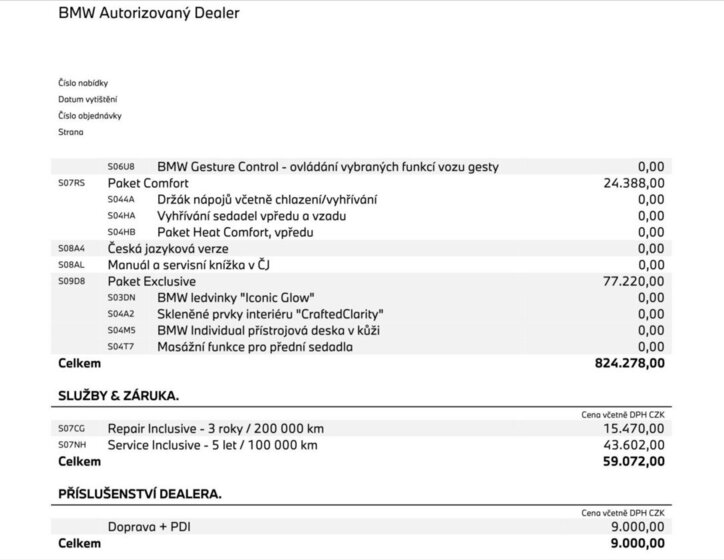
Task: Select the Číslo nabídky label
Action: tap(83, 83)
